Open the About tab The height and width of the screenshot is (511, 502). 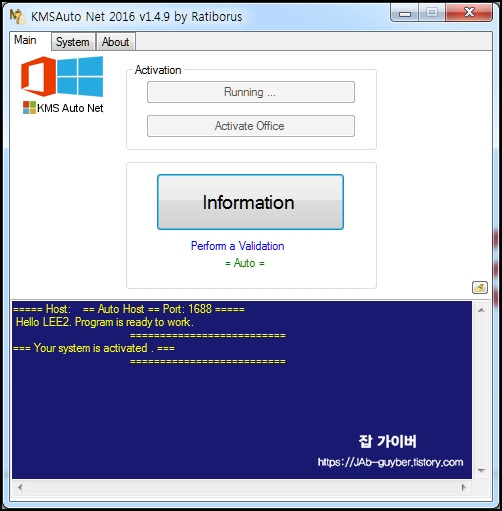coord(115,42)
